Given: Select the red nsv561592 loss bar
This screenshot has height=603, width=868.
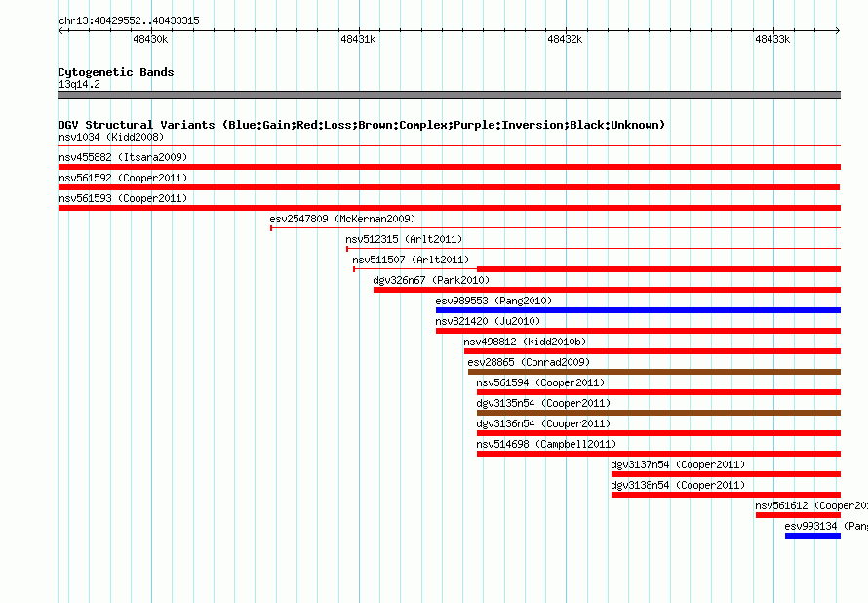Looking at the screenshot, I should tap(449, 187).
